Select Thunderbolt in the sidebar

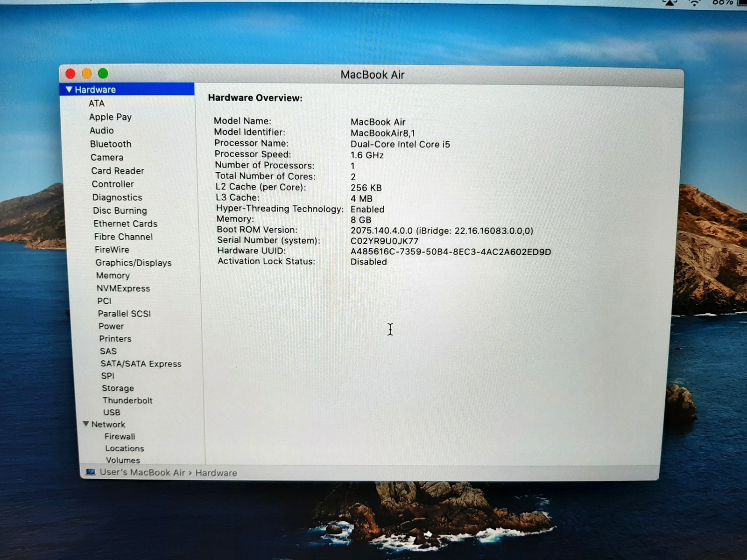(x=127, y=400)
